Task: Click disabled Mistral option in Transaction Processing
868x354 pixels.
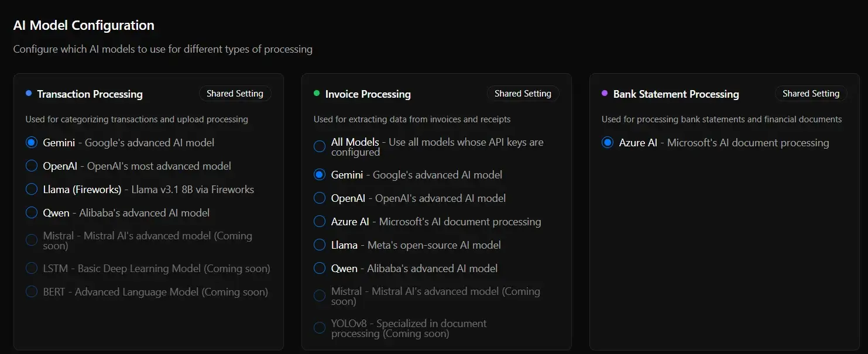Action: [x=32, y=240]
